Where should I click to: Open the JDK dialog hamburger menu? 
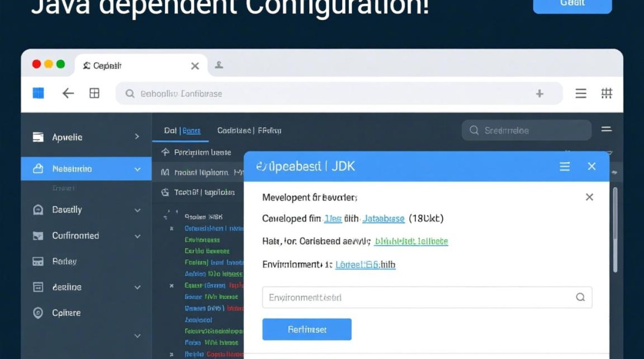(565, 166)
